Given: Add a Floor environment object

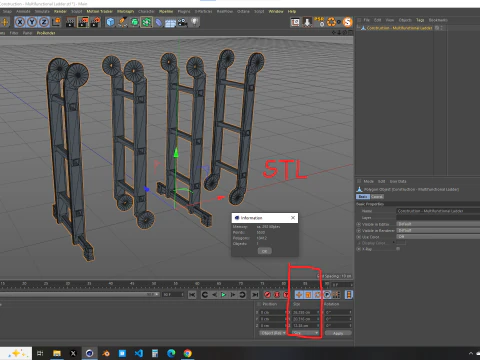Looking at the screenshot, I should 170,23.
